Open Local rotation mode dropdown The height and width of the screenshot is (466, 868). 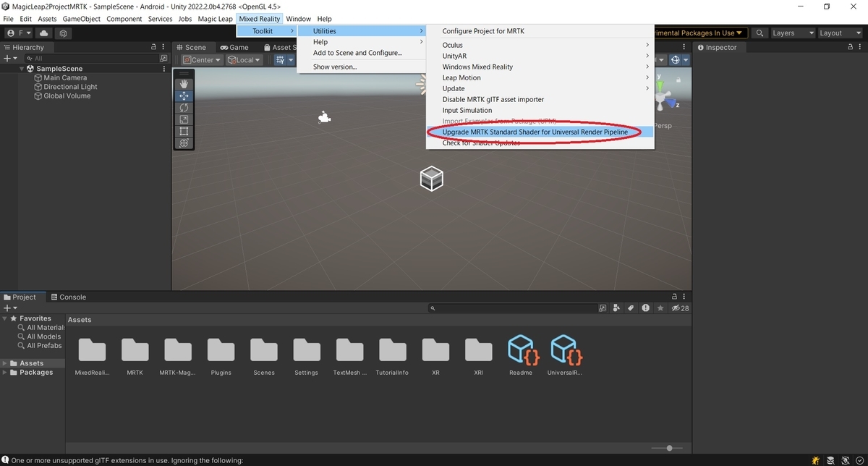244,60
